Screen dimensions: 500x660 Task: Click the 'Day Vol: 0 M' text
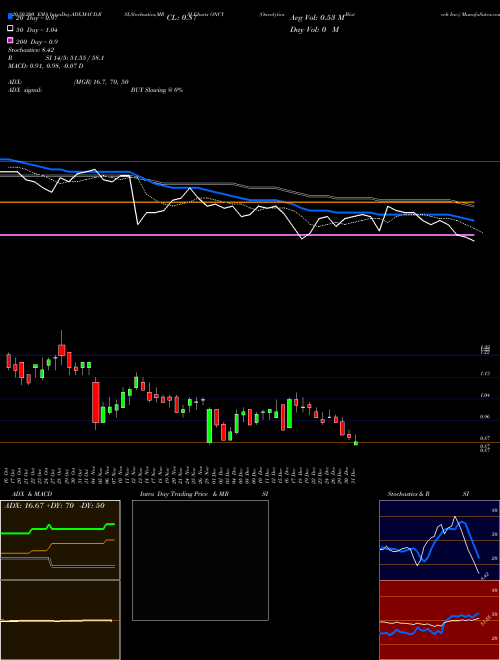[314, 29]
